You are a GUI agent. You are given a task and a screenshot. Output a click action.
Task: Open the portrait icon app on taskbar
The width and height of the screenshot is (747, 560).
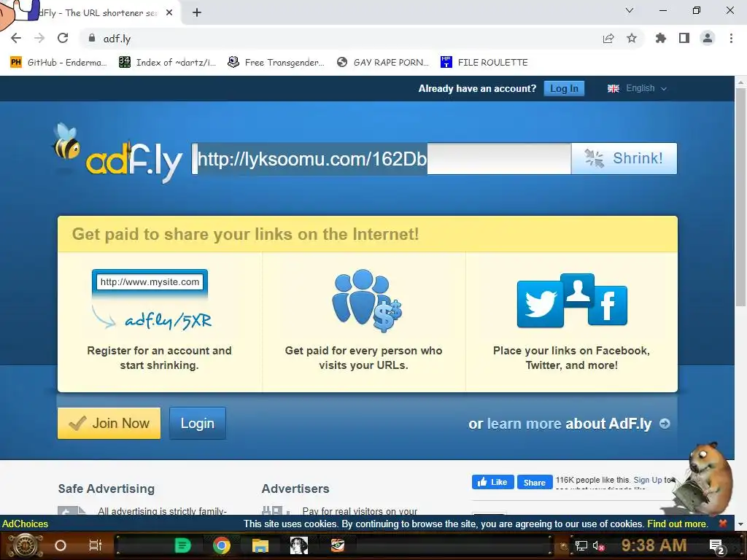[299, 545]
